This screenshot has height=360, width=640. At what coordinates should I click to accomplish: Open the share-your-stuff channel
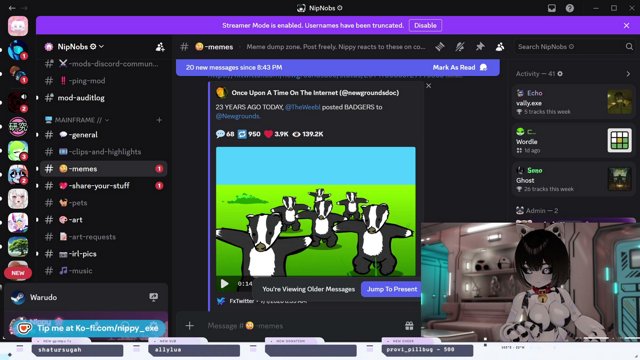point(104,186)
